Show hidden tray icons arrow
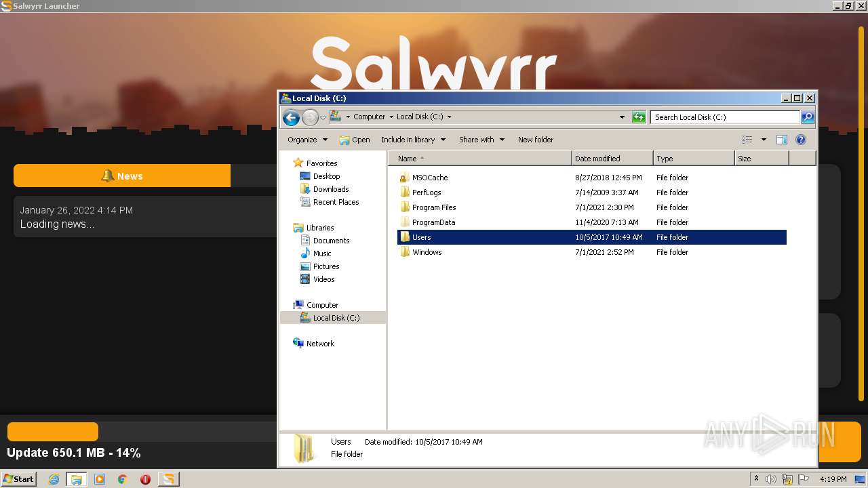The image size is (868, 488). (756, 479)
